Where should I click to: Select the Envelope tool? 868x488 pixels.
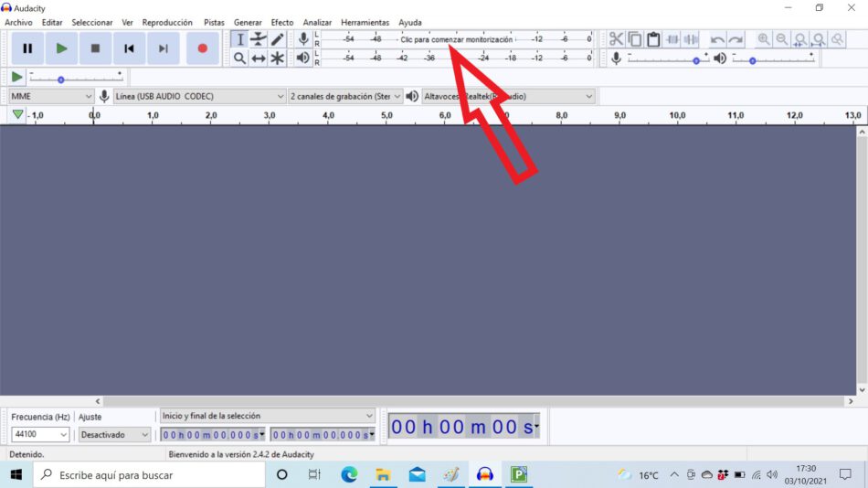point(259,39)
